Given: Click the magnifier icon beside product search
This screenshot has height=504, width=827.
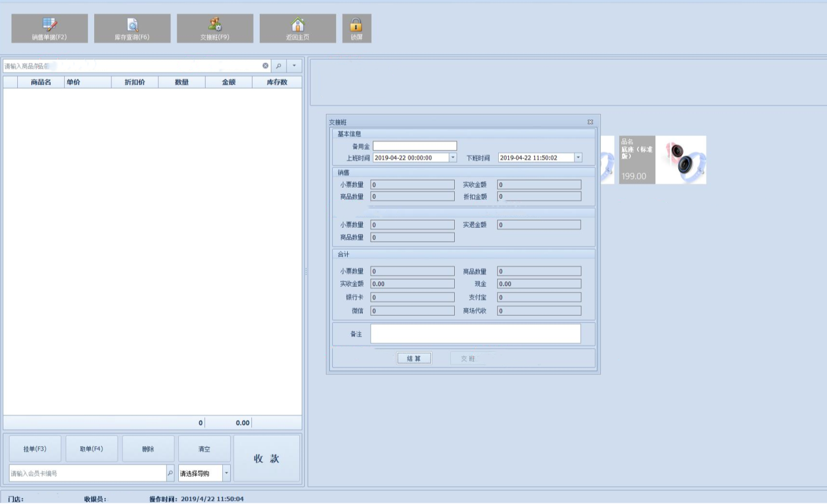Looking at the screenshot, I should coord(279,66).
